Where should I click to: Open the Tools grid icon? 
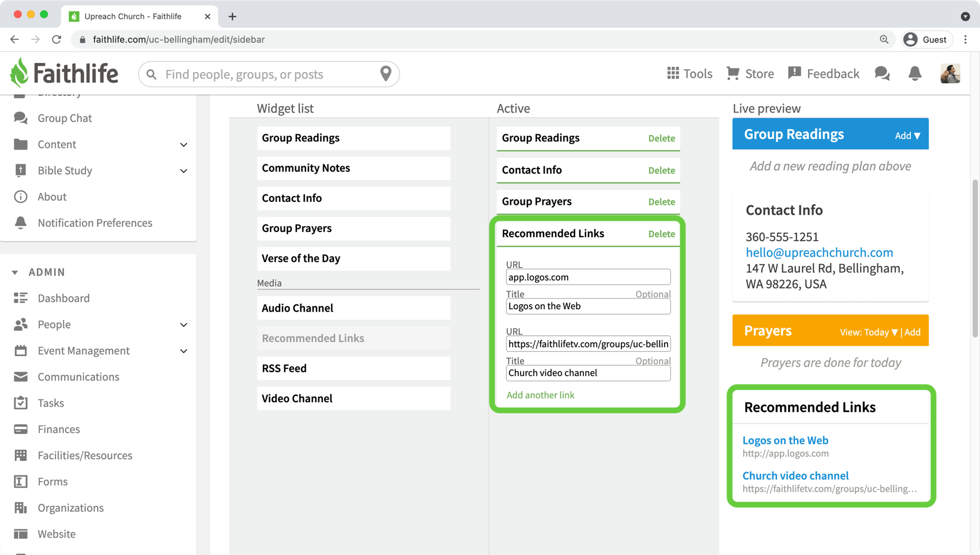673,73
